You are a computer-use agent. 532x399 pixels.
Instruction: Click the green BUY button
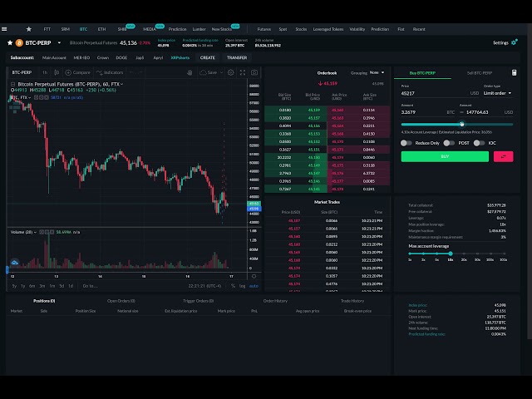(445, 156)
